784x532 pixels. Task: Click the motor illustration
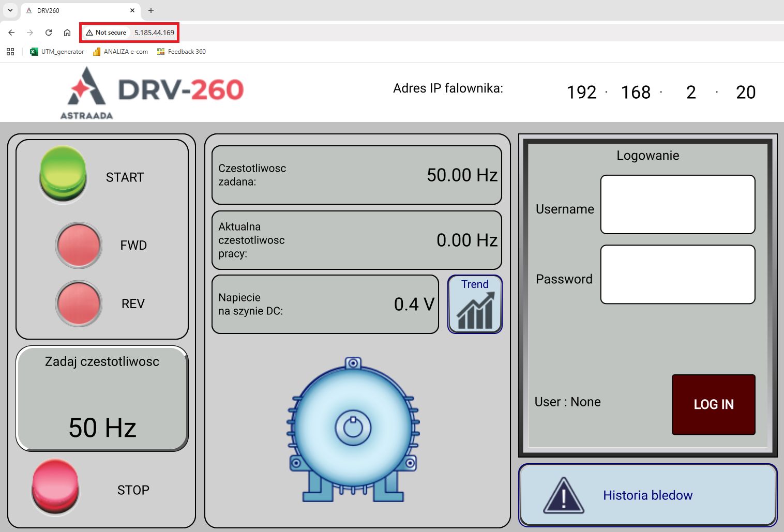[x=353, y=429]
